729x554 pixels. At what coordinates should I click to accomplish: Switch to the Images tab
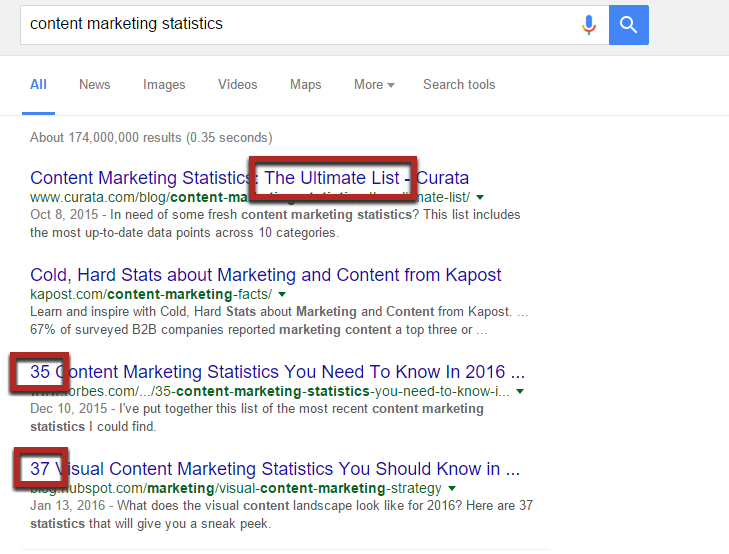pos(164,85)
